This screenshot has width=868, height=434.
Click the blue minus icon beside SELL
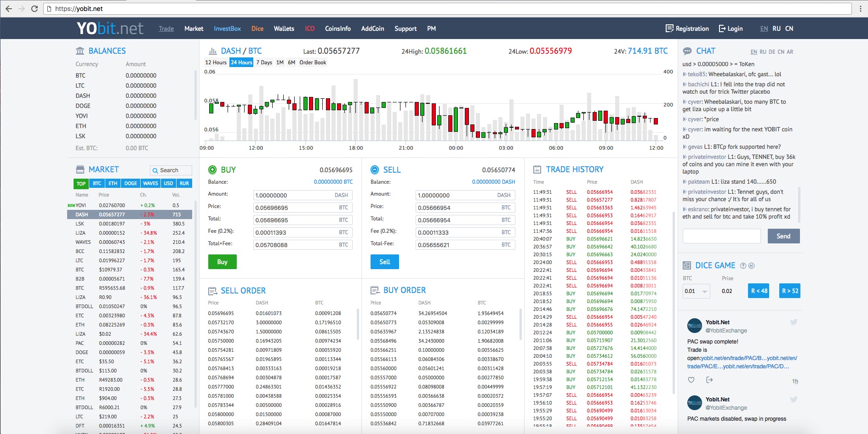coord(375,169)
